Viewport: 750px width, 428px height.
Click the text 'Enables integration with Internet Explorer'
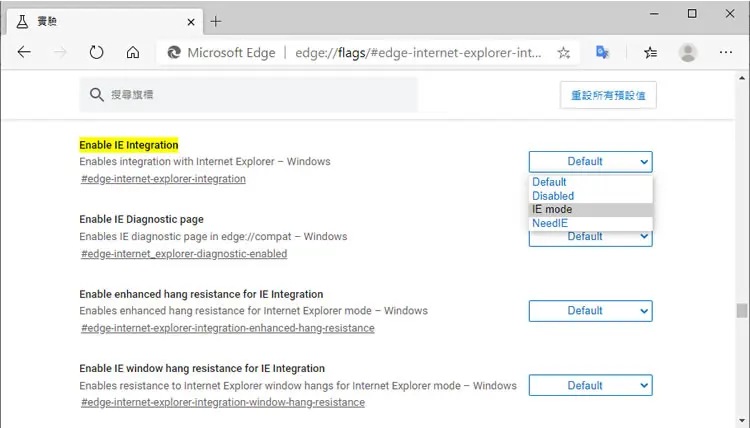click(177, 162)
